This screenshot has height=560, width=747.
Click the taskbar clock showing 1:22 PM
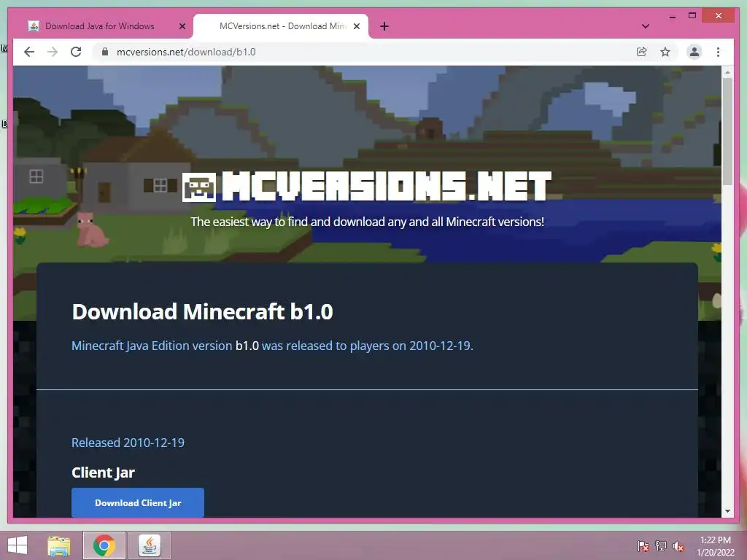point(716,545)
